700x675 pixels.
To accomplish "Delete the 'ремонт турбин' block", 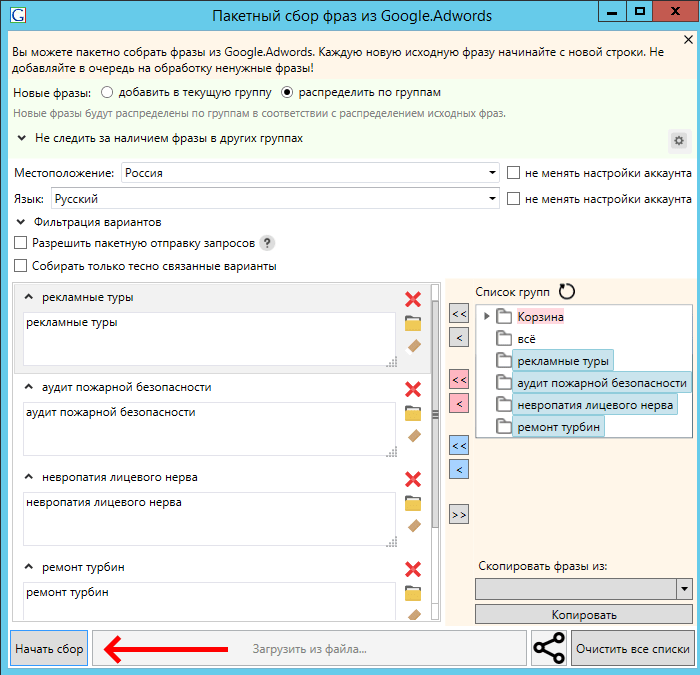I will point(413,569).
